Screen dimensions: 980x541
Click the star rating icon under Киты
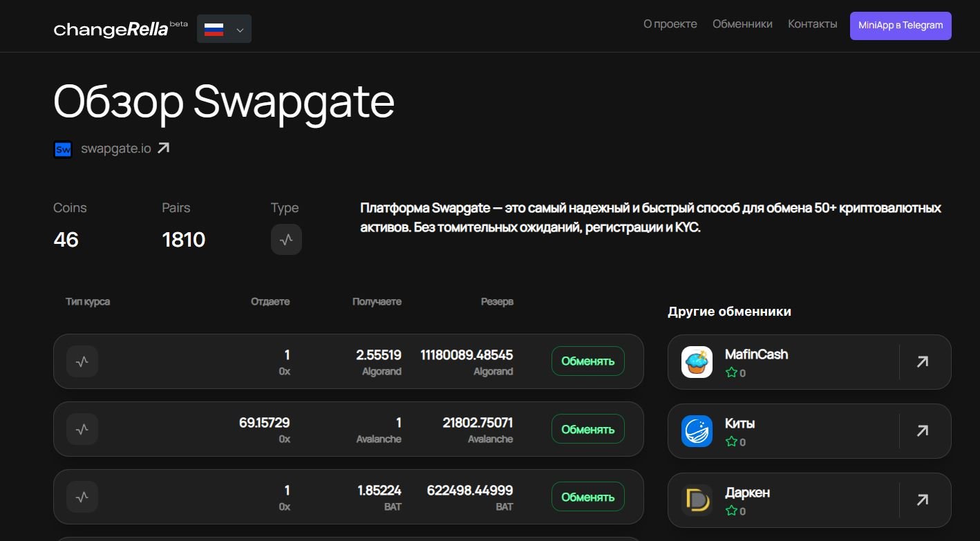(731, 442)
